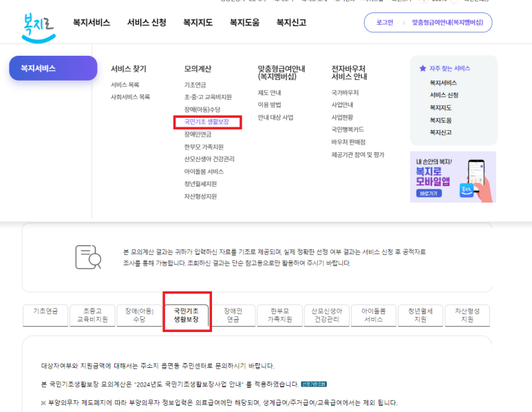Click 서비스 신청 in 자주 찾는 서비스 panel

point(444,95)
